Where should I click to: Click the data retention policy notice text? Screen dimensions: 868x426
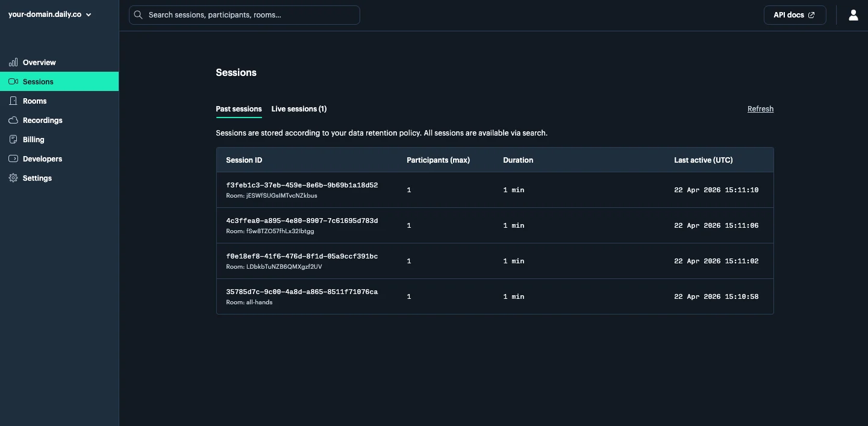coord(381,133)
